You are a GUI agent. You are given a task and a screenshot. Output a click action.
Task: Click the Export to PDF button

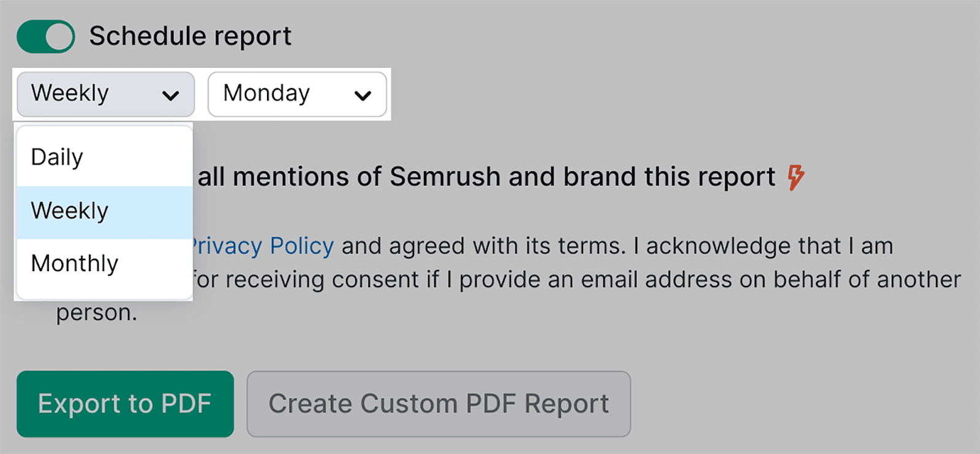[x=125, y=404]
